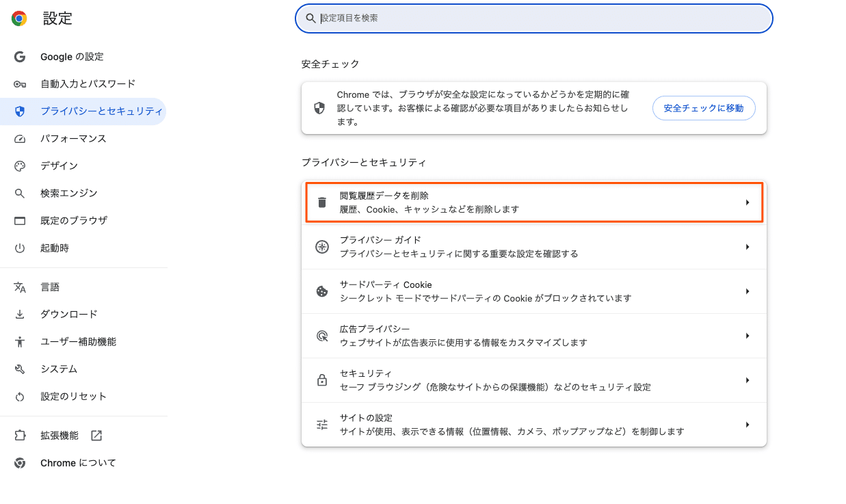
Task: Click the ユーザー補助機能 accessibility icon
Action: click(x=19, y=341)
